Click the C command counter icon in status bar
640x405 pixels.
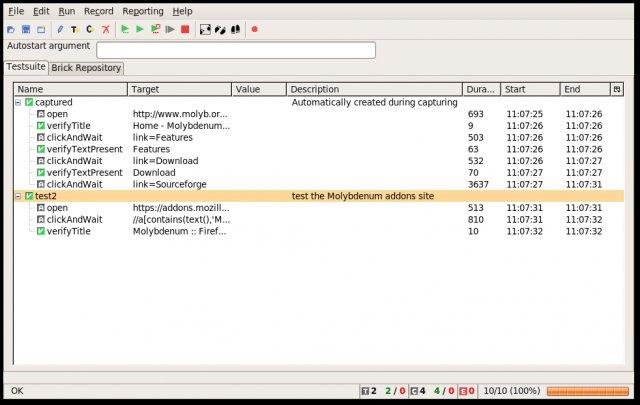click(x=414, y=391)
